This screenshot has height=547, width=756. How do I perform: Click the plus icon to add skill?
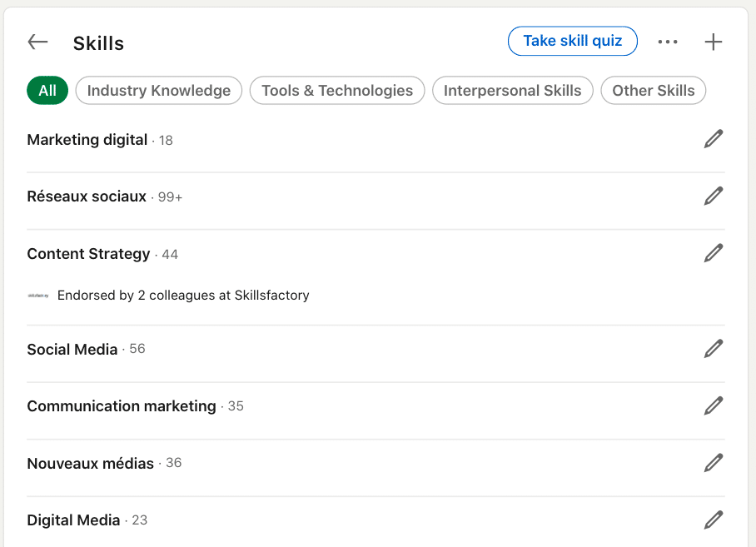click(x=714, y=42)
